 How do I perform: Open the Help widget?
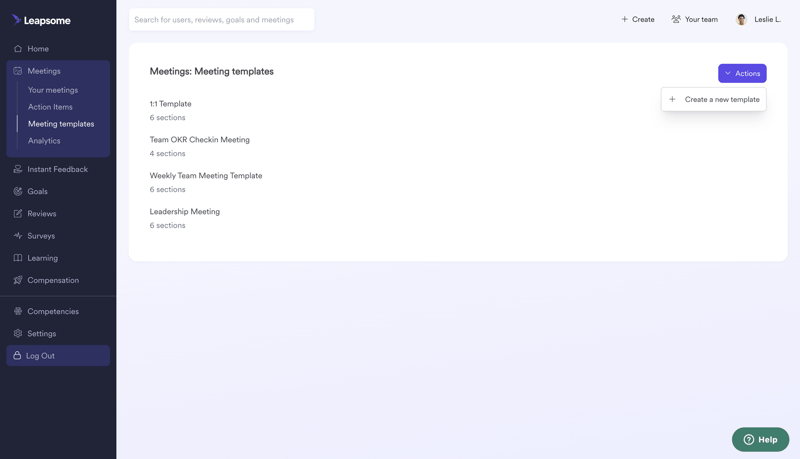tap(760, 440)
